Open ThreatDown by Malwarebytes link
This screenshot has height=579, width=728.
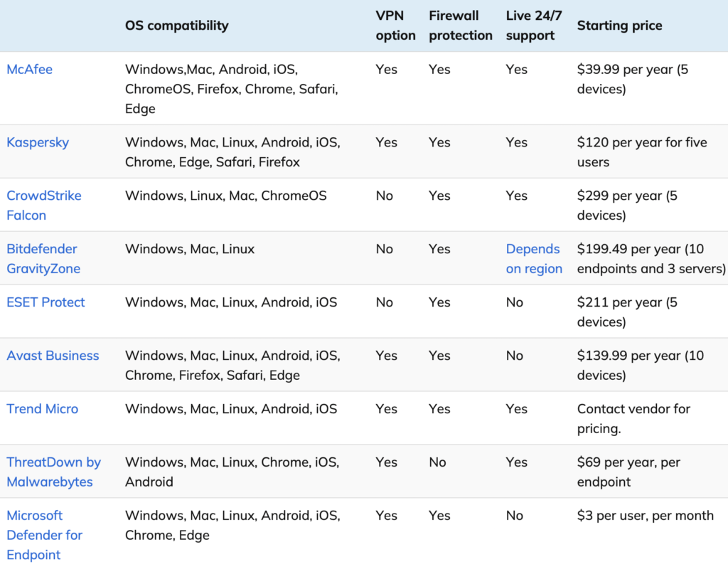click(53, 472)
